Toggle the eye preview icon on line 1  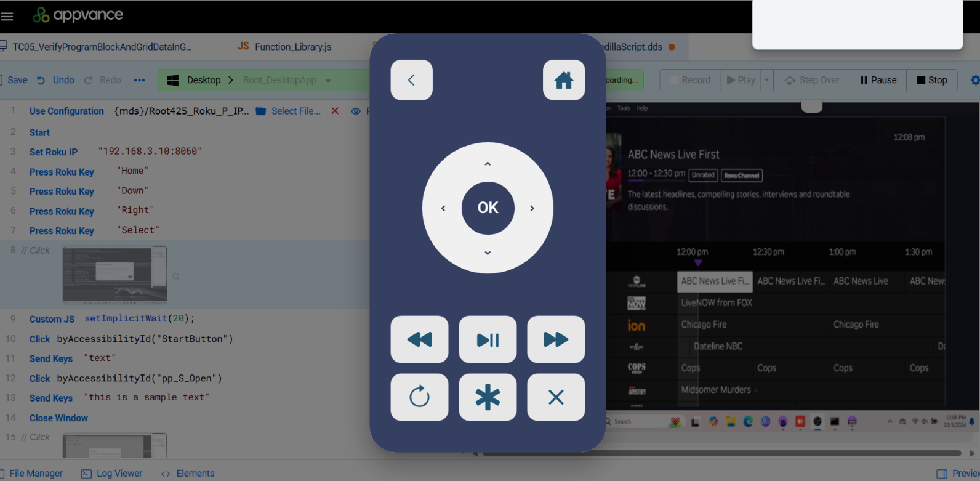(356, 111)
